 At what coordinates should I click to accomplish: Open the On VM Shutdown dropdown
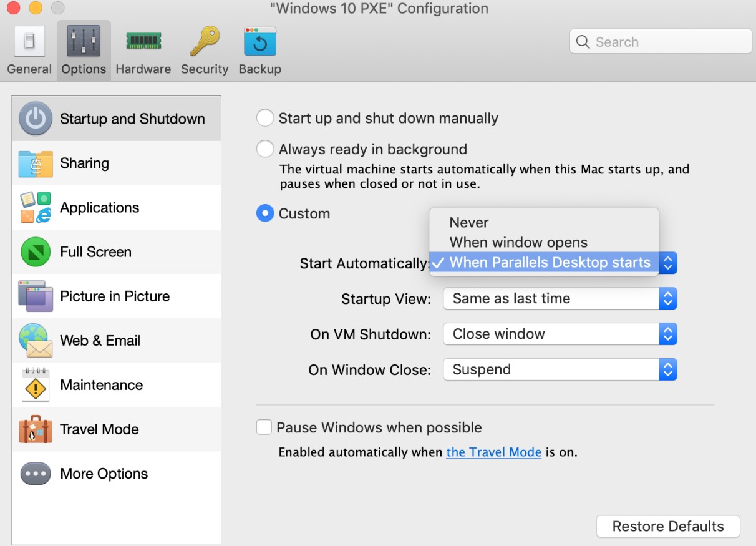point(560,334)
